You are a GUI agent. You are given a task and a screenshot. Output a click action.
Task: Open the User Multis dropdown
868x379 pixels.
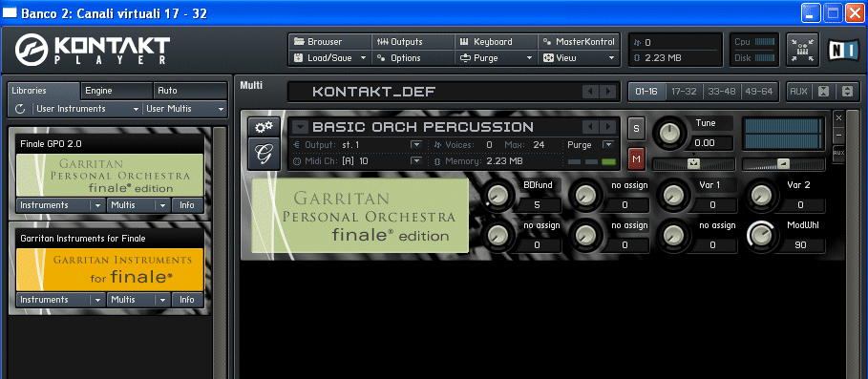[185, 109]
